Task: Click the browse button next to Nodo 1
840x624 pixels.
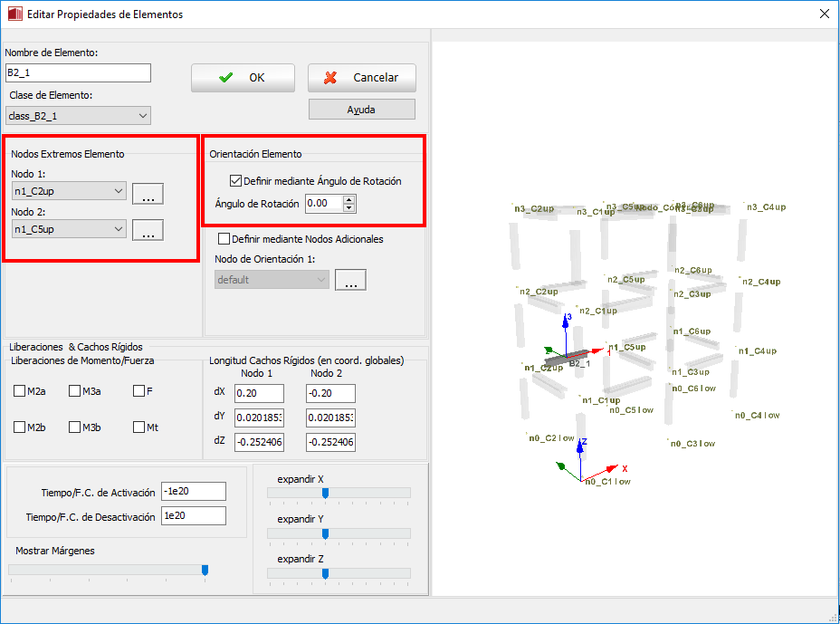Action: coord(147,193)
